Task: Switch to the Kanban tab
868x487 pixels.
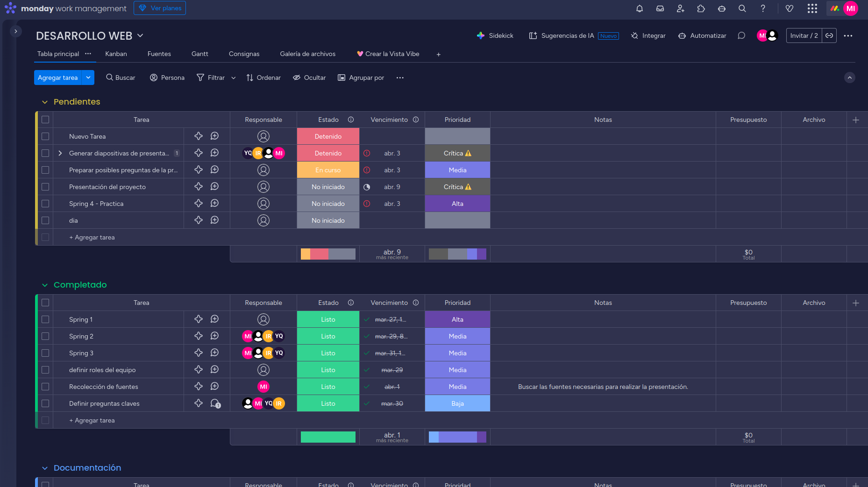Action: (116, 54)
